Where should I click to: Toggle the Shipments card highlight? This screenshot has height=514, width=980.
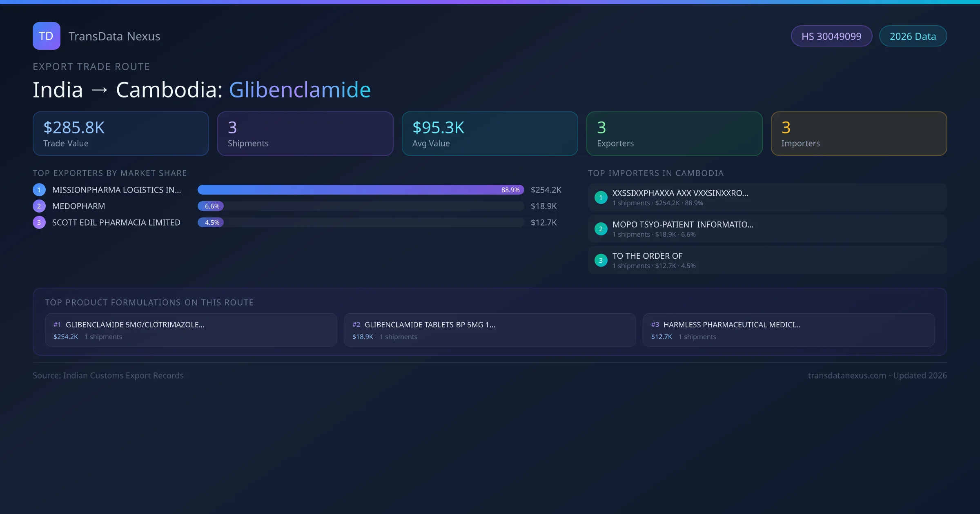305,133
